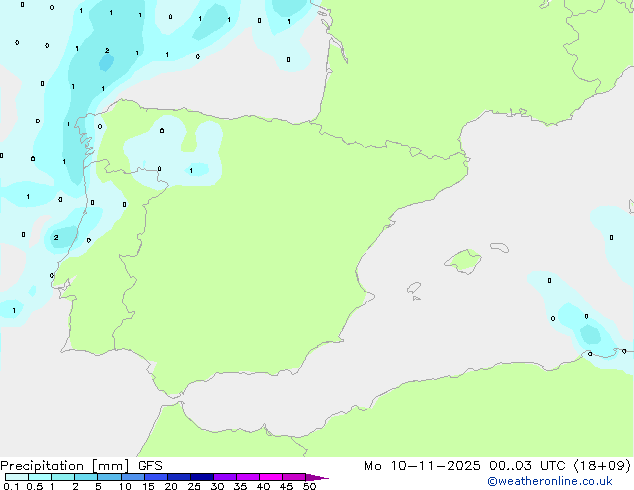Click the '2' value off Portugal's coast
The width and height of the screenshot is (634, 490).
coord(56,237)
